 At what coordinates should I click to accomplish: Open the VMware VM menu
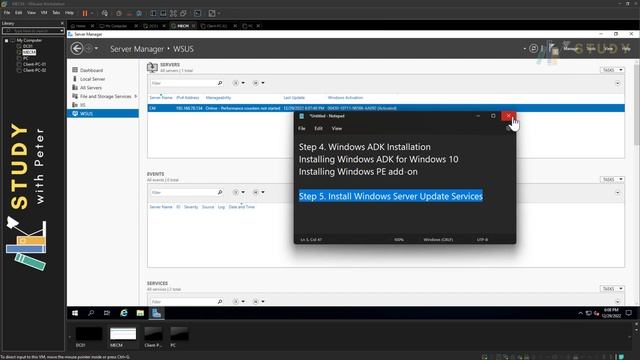tap(44, 13)
